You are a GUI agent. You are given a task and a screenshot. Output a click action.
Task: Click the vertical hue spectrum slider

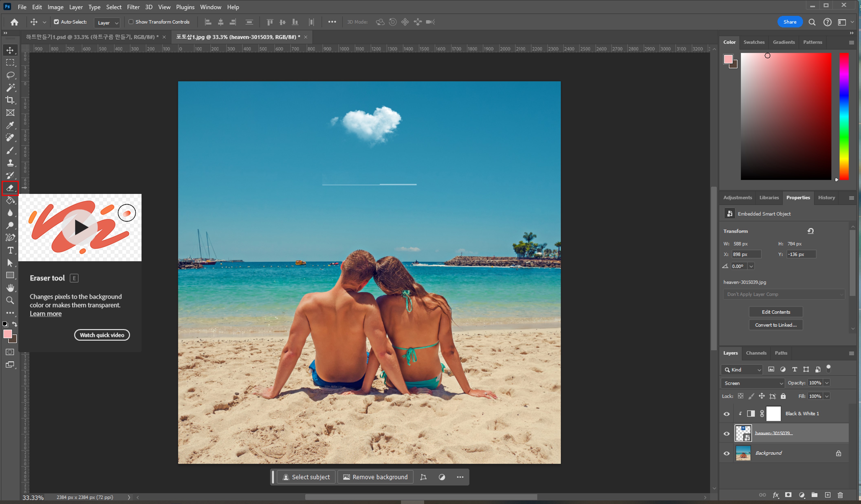(x=844, y=116)
